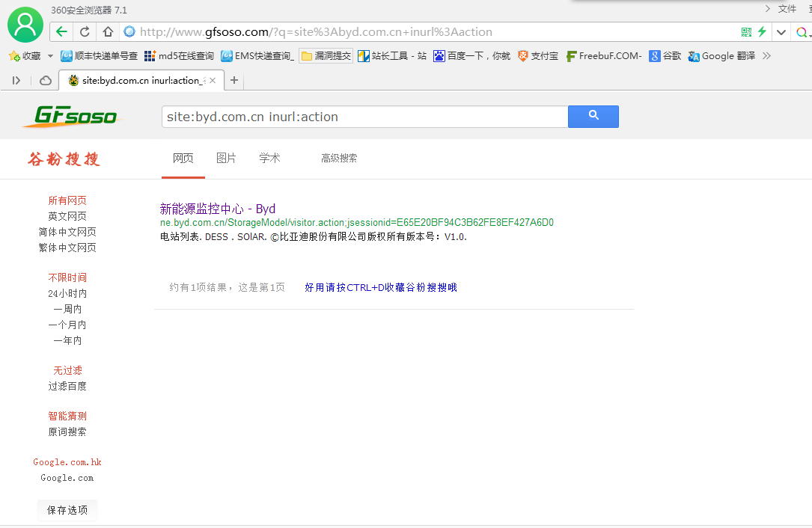Click the 谷粉搜搜 red logo text
Screen dimensions: 812x528
[64, 159]
